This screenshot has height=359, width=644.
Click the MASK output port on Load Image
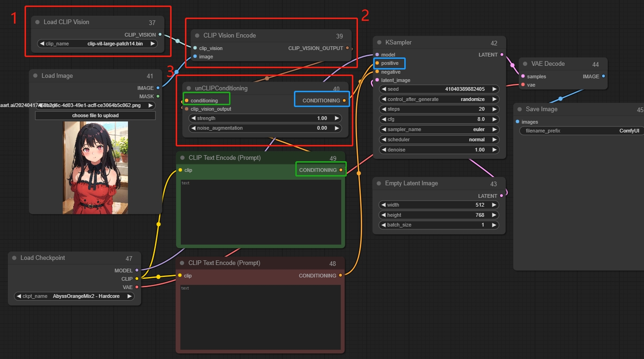(x=158, y=96)
